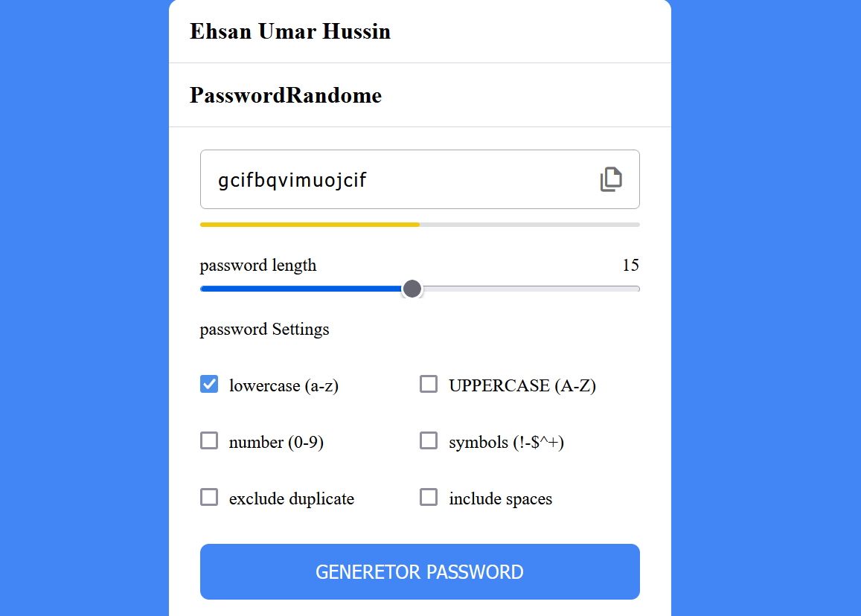
Task: Click the "exclude duplicate" label text
Action: 292,498
